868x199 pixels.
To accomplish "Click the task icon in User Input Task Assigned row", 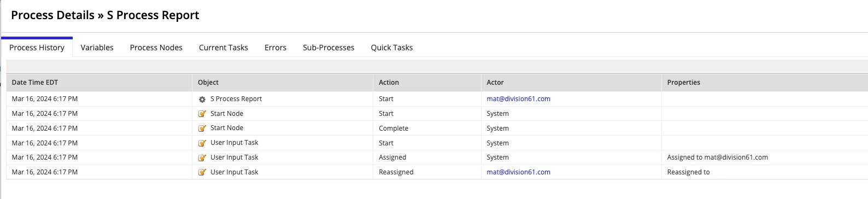I will 202,157.
